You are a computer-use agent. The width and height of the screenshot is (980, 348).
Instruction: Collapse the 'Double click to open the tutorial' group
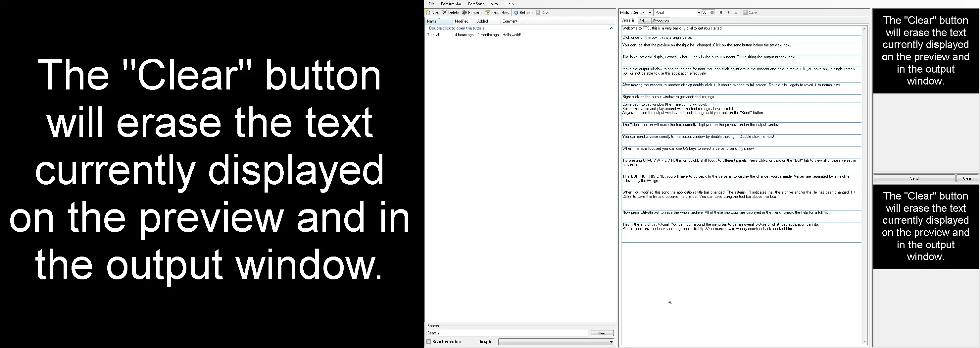pyautogui.click(x=611, y=28)
